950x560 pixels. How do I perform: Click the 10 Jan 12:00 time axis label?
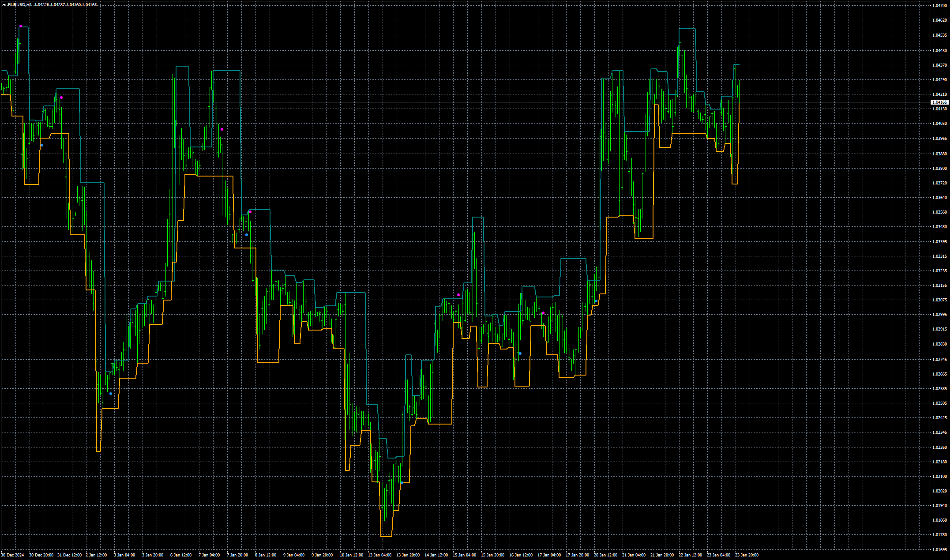(x=352, y=555)
